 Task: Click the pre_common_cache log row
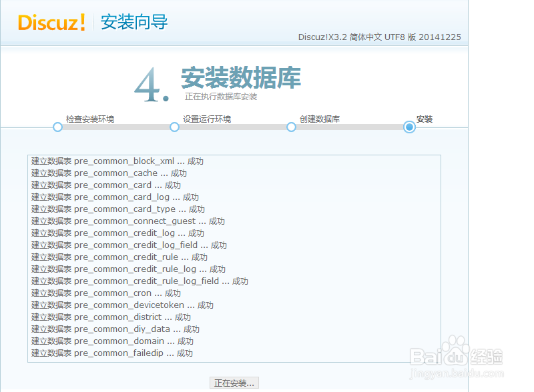[x=109, y=173]
